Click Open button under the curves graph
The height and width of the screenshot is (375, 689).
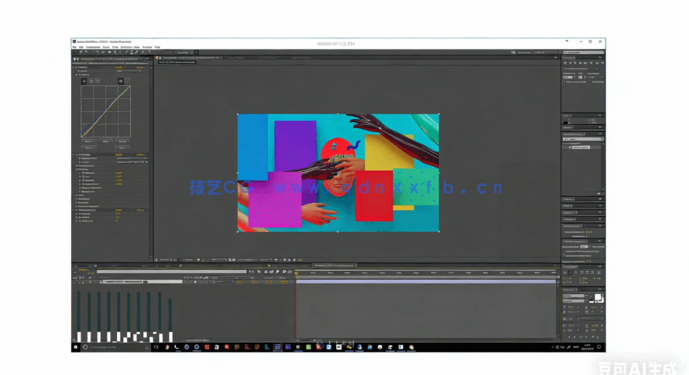tap(88, 142)
